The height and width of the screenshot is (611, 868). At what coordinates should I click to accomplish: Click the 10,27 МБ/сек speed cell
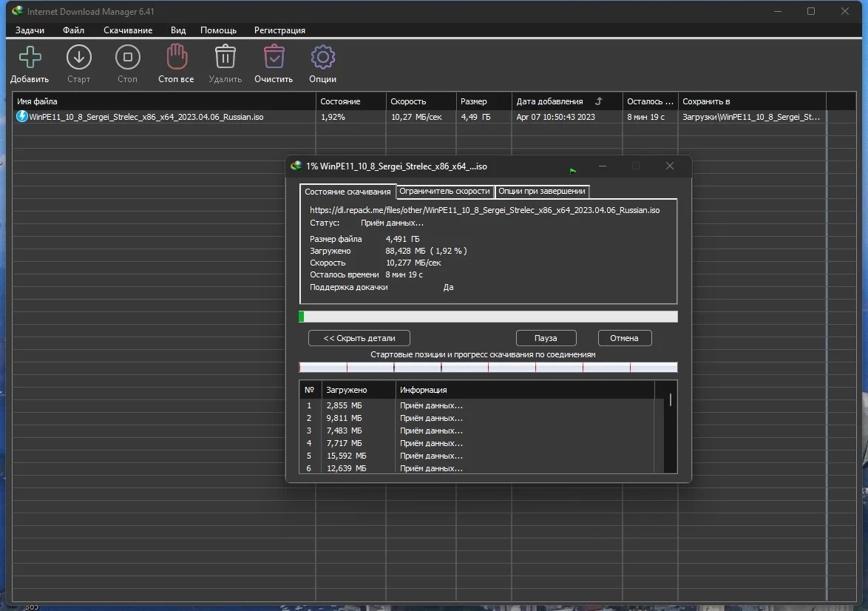point(416,117)
